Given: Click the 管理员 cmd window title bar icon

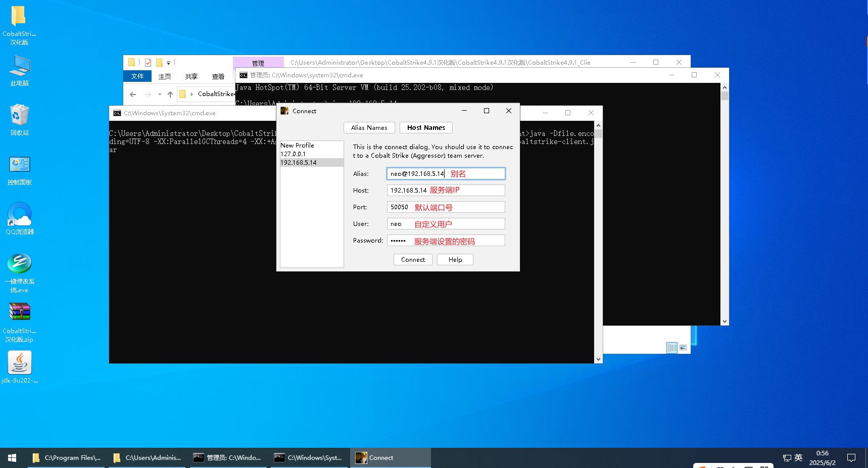Looking at the screenshot, I should [244, 75].
